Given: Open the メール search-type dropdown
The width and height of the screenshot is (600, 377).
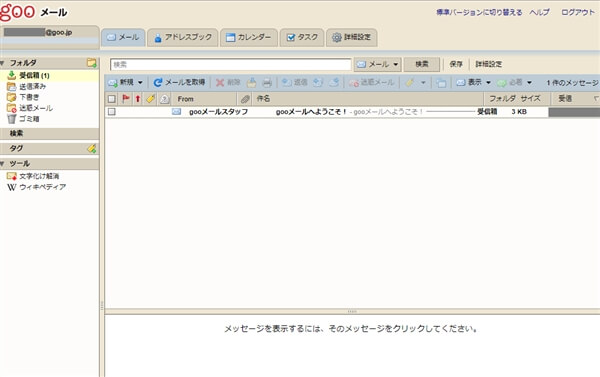Looking at the screenshot, I should point(377,64).
